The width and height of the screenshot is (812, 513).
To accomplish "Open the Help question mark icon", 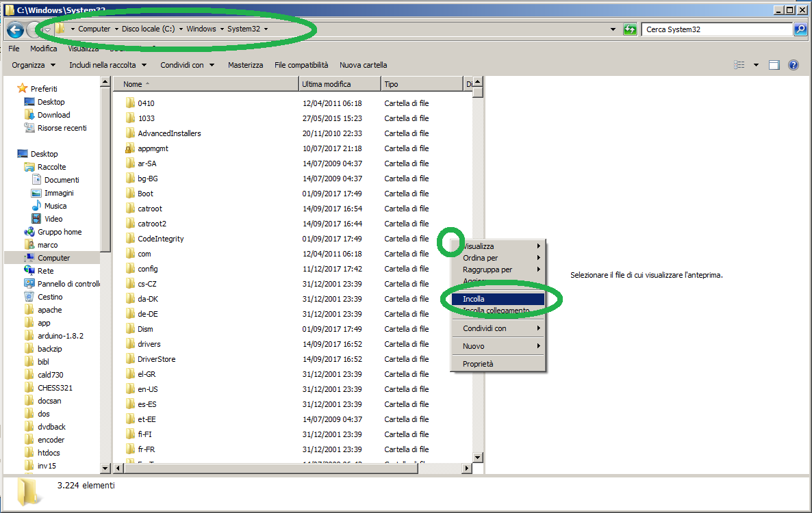I will pos(794,65).
